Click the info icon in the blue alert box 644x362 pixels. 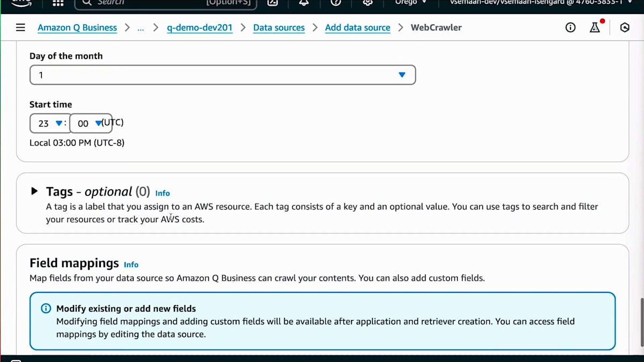click(46, 308)
